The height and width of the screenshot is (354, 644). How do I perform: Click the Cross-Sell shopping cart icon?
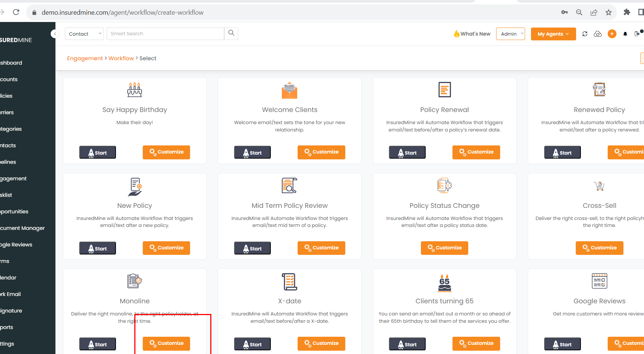coord(599,186)
